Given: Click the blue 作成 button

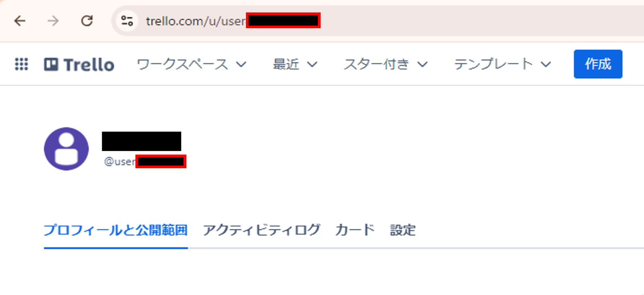Looking at the screenshot, I should tap(598, 64).
